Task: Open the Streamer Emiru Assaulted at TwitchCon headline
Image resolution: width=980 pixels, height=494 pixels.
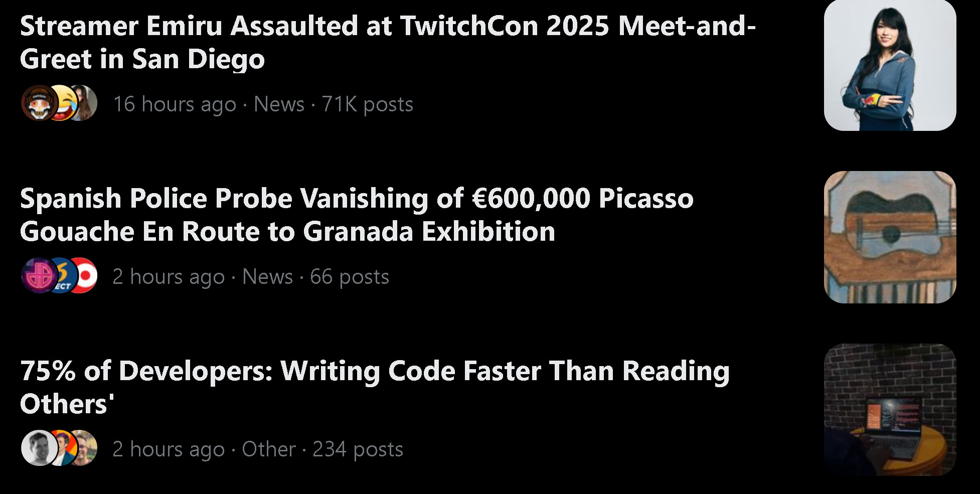Action: (387, 42)
